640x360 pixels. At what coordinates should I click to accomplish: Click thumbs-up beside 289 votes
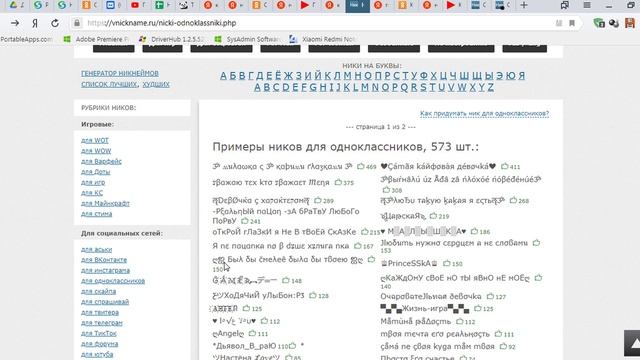point(318,200)
